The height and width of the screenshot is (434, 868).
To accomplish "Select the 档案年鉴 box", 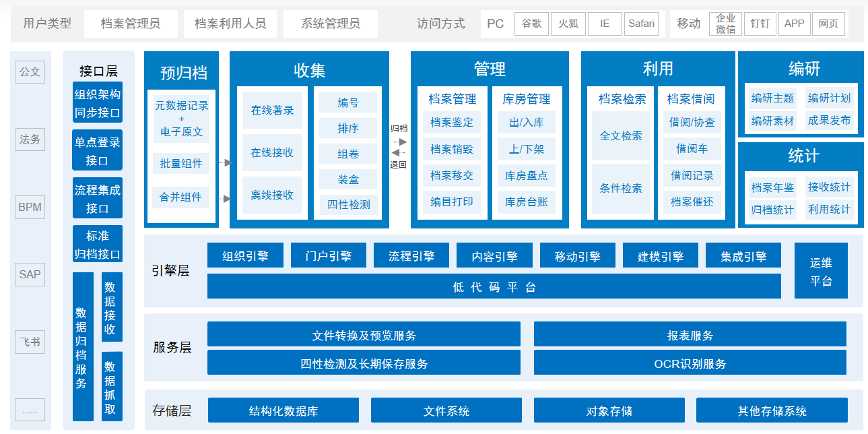I will pos(772,187).
